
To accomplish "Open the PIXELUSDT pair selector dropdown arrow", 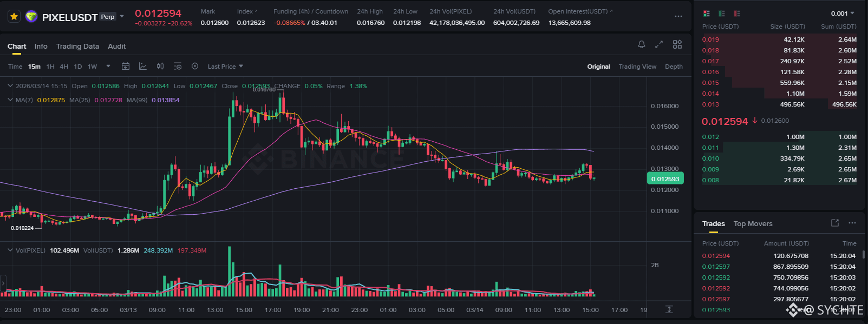I will click(x=122, y=17).
